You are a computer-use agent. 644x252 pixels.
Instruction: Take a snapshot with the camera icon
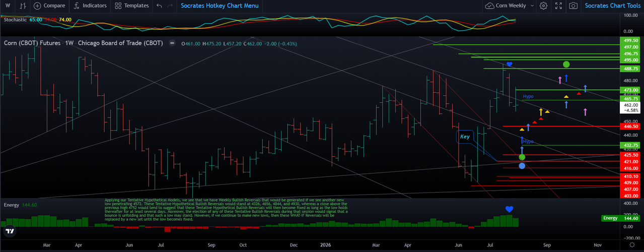[x=573, y=6]
